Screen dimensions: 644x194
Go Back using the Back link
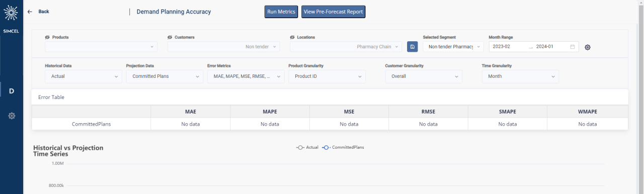(44, 12)
